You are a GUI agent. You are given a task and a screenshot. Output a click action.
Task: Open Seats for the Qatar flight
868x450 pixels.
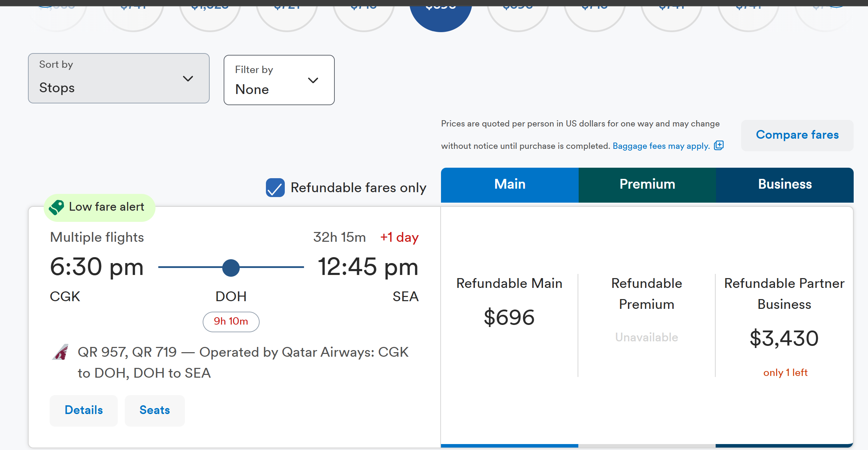point(155,410)
